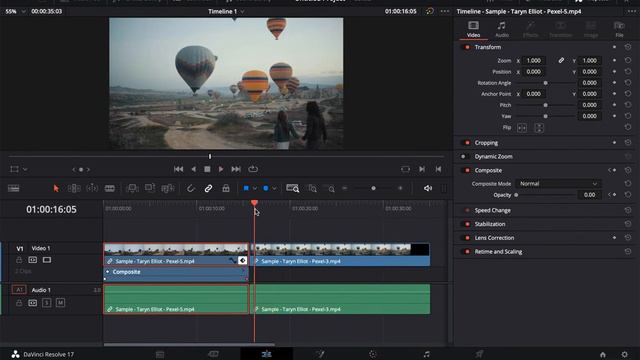640x360 pixels.
Task: Toggle the Linked Selection chain icon
Action: click(x=208, y=188)
